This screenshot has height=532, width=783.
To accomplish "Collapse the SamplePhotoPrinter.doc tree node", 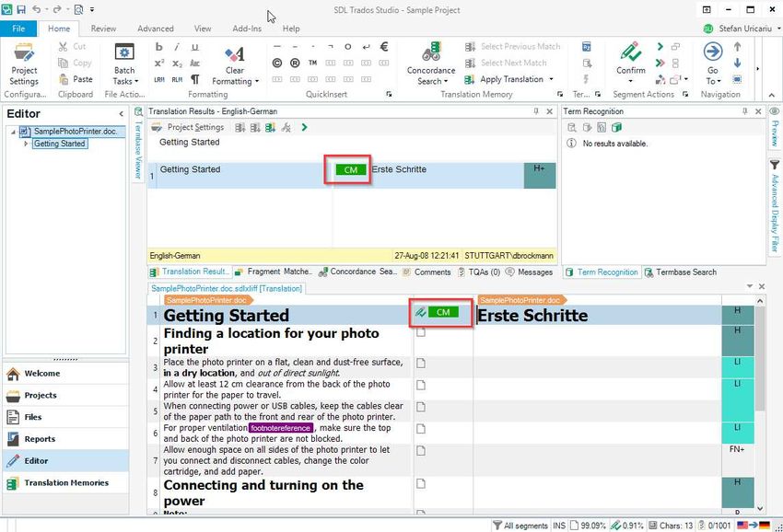I will click(13, 132).
